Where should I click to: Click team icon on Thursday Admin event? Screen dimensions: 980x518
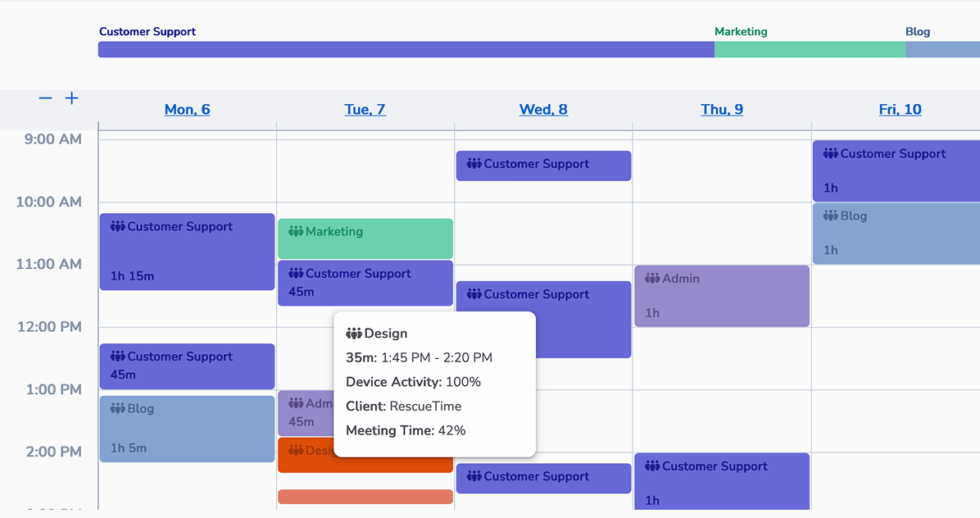point(652,279)
